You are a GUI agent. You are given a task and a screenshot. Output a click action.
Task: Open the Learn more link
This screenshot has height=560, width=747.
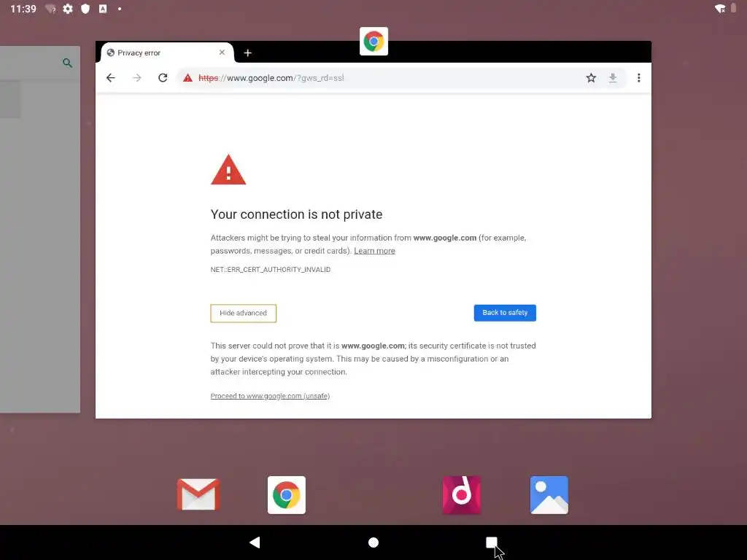coord(374,251)
